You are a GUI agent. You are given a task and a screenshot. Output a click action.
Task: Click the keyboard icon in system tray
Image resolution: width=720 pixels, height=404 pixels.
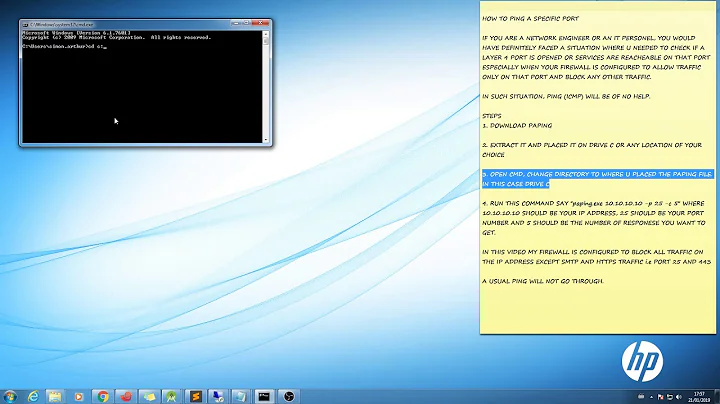[641, 397]
